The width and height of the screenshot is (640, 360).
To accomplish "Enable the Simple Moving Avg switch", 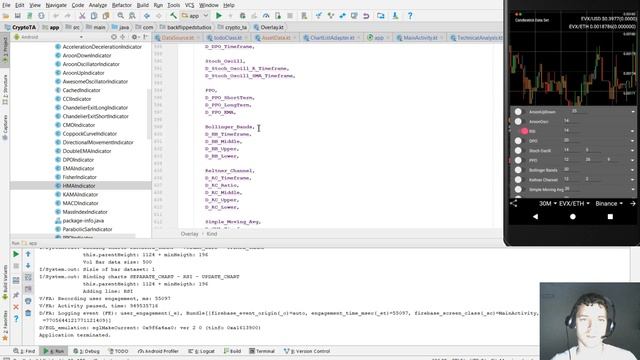I will (x=518, y=189).
